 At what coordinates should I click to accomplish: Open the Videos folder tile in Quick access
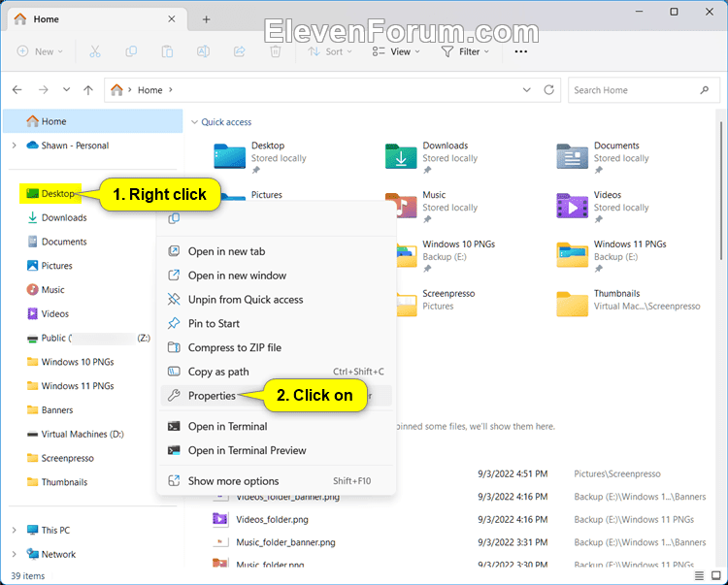point(603,207)
